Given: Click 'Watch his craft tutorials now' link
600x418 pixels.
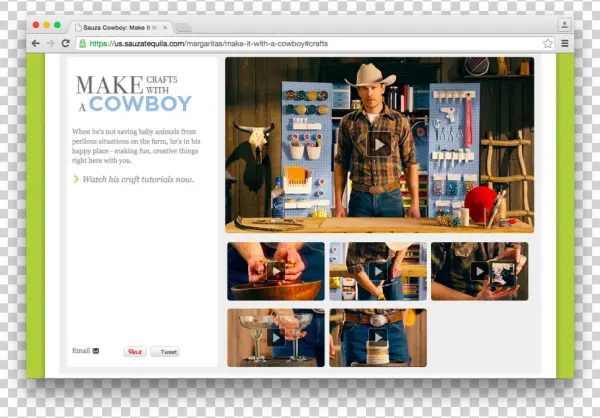Looking at the screenshot, I should click(138, 180).
